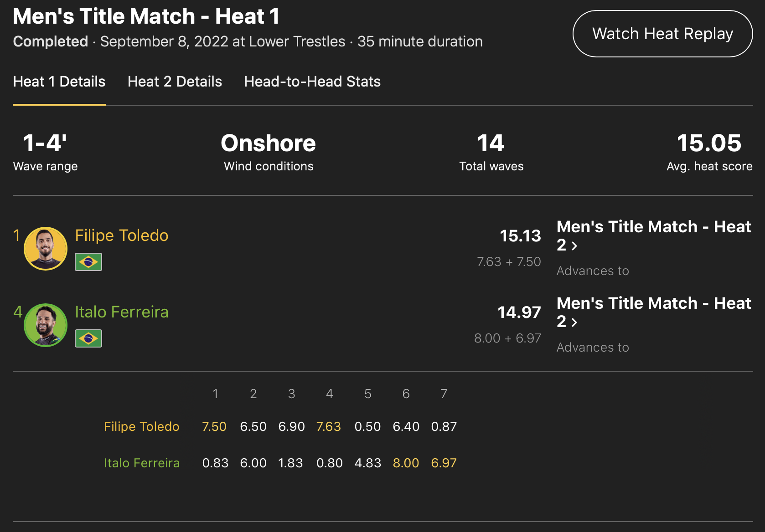
Task: Click chevron next to Ferreira's Heat 2 link
Action: click(x=574, y=322)
